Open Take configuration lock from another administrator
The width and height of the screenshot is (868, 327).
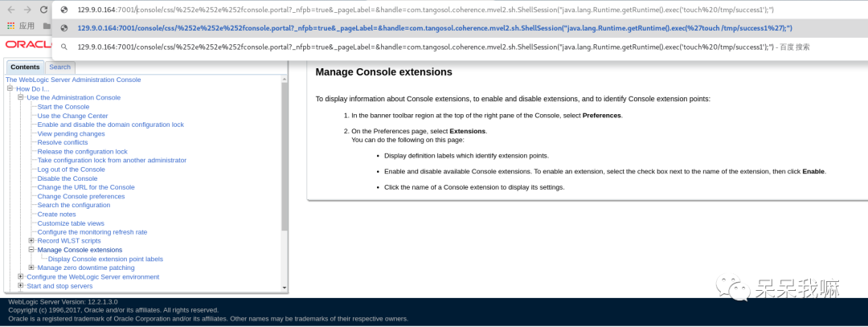[x=112, y=160]
